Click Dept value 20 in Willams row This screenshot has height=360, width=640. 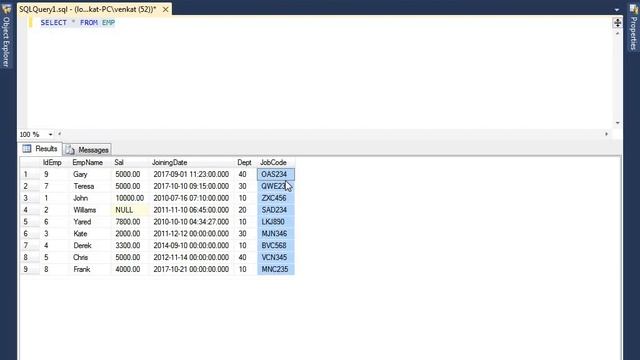tap(246, 210)
